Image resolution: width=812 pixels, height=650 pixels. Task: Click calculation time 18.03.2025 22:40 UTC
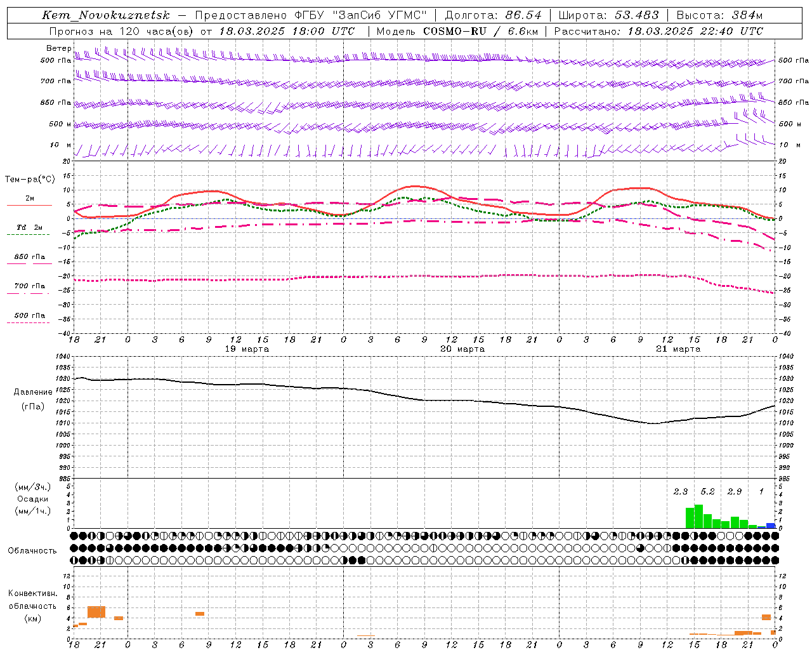click(695, 31)
